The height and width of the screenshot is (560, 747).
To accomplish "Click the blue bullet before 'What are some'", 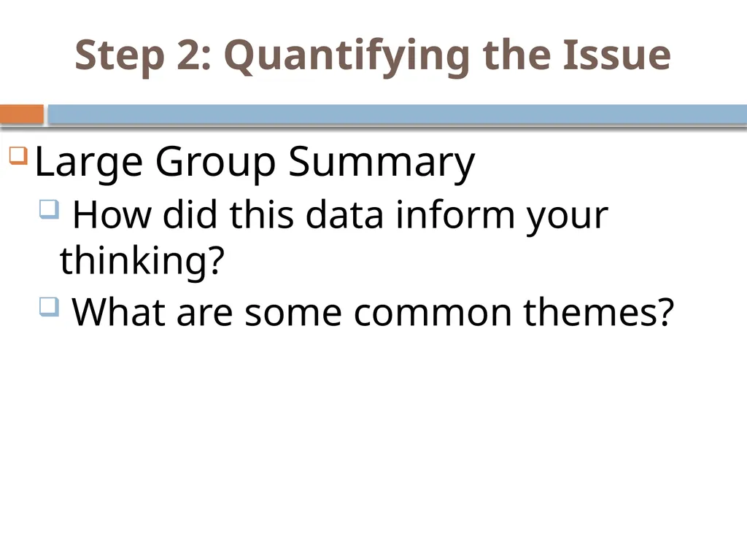I will tap(50, 307).
